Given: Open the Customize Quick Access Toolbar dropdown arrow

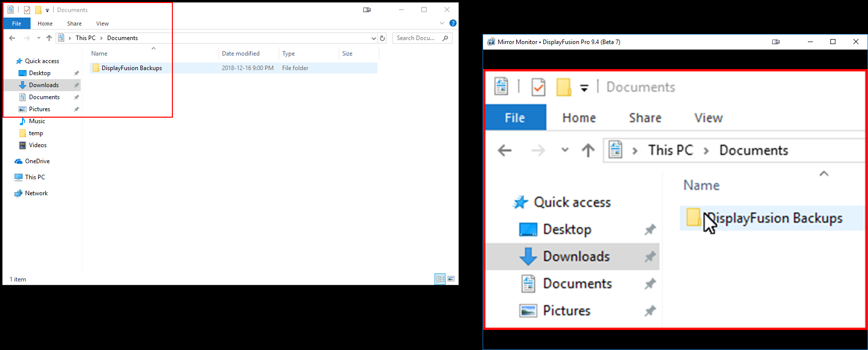Looking at the screenshot, I should pyautogui.click(x=47, y=10).
